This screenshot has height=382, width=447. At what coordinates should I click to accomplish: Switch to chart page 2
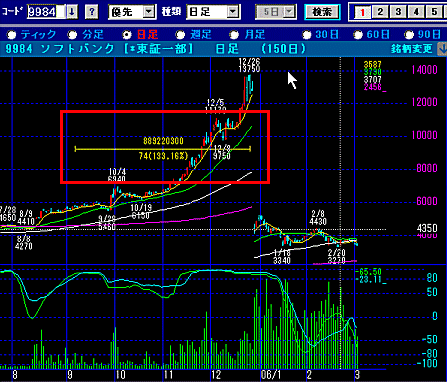coord(380,12)
